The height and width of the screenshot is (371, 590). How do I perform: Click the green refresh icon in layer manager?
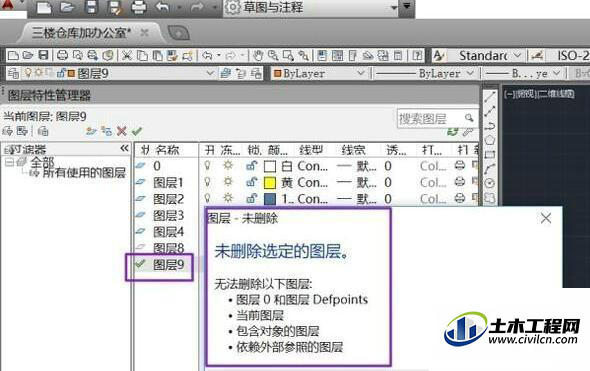[x=453, y=132]
